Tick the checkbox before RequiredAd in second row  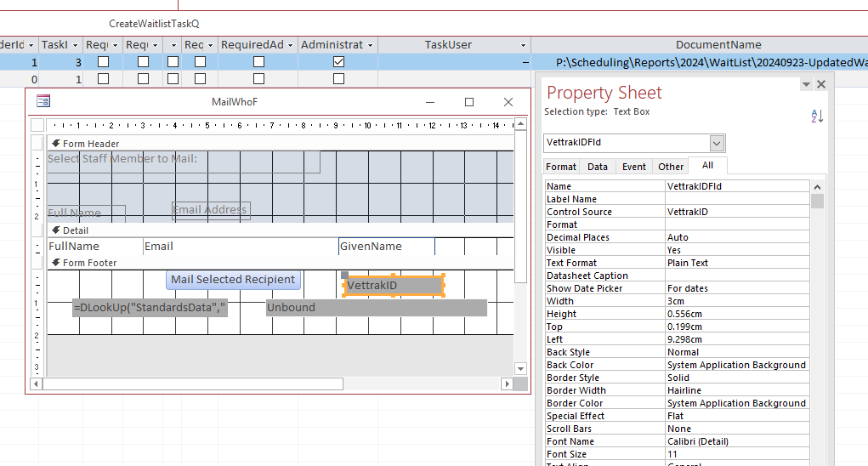click(201, 79)
